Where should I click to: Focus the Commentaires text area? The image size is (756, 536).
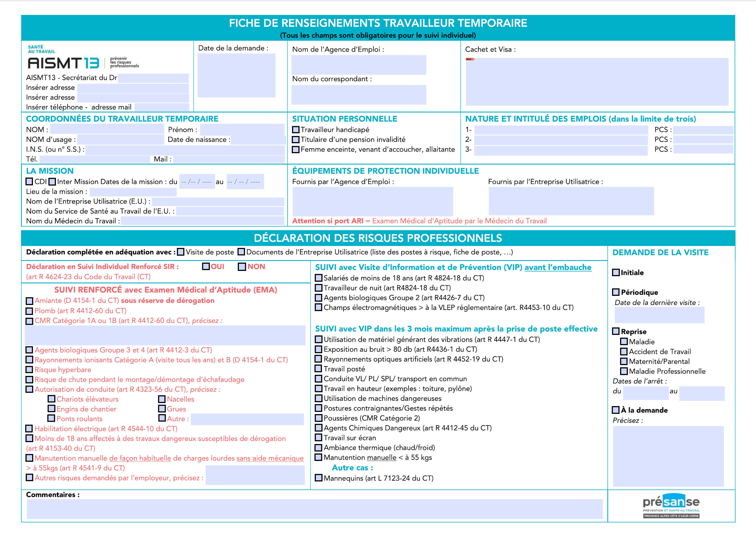coord(314,509)
